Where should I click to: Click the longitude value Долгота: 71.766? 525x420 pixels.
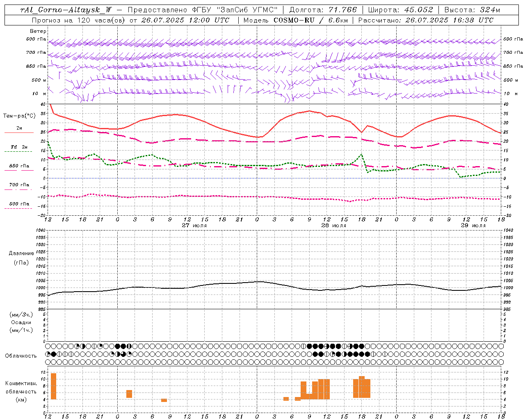(323, 10)
